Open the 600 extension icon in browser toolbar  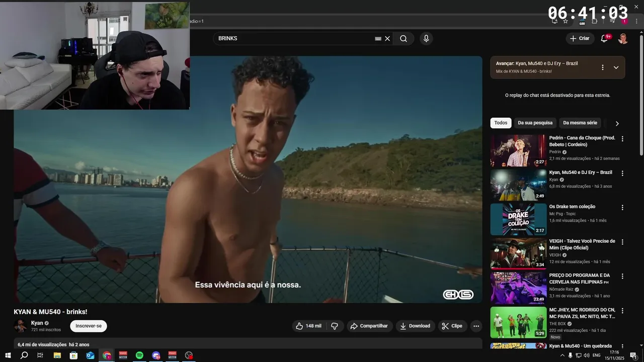(582, 22)
